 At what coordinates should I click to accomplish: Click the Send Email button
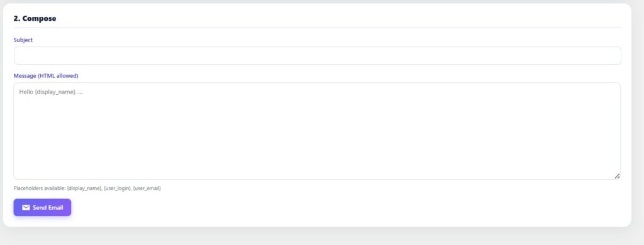(x=42, y=207)
